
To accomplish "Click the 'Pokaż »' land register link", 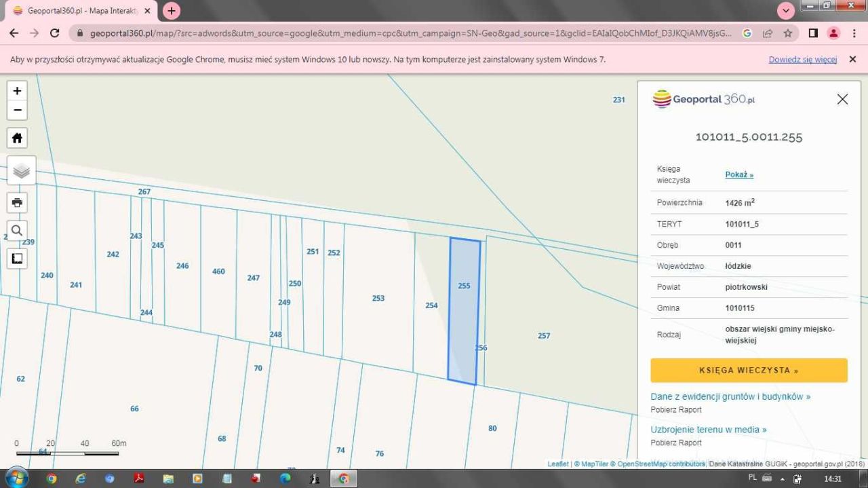I will point(739,174).
